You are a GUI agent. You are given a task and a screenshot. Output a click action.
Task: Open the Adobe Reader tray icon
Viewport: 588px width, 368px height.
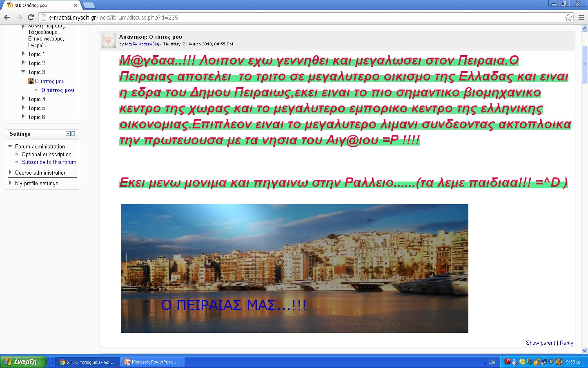[508, 362]
